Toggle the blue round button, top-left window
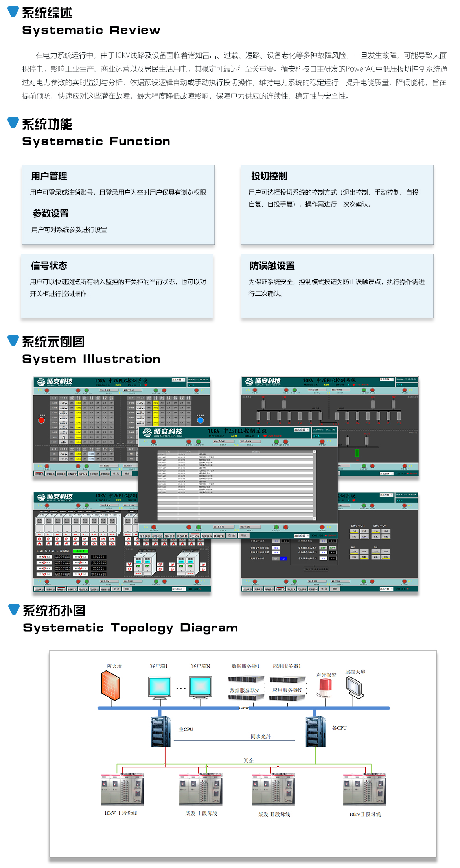The width and height of the screenshot is (460, 868). [200, 420]
